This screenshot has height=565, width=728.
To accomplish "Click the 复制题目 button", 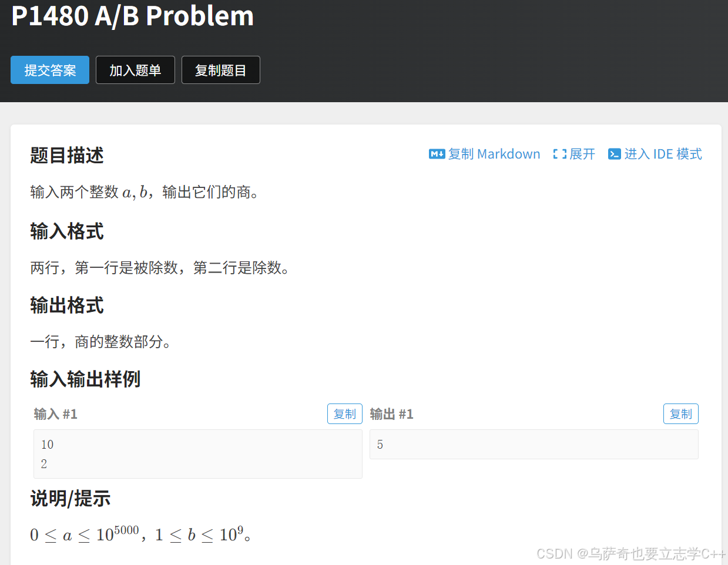I will [x=221, y=70].
